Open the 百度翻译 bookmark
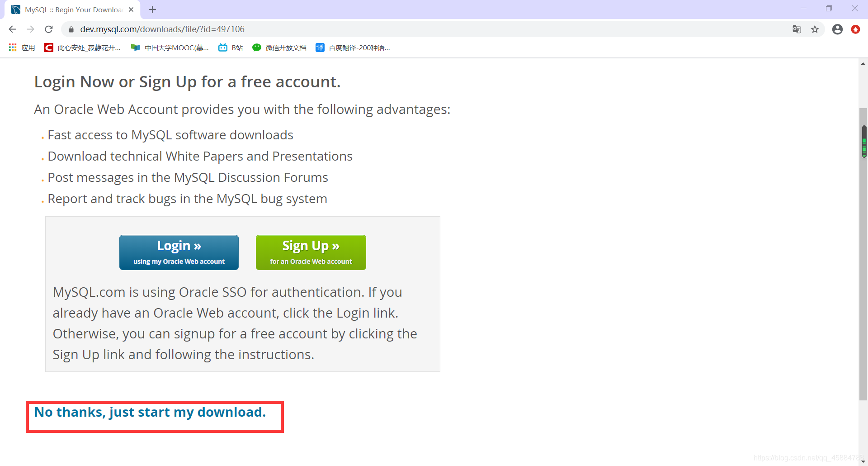The height and width of the screenshot is (466, 868). (353, 48)
